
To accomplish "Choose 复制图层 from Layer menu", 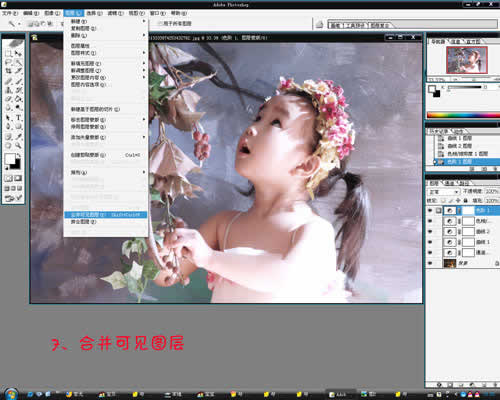I will 105,28.
